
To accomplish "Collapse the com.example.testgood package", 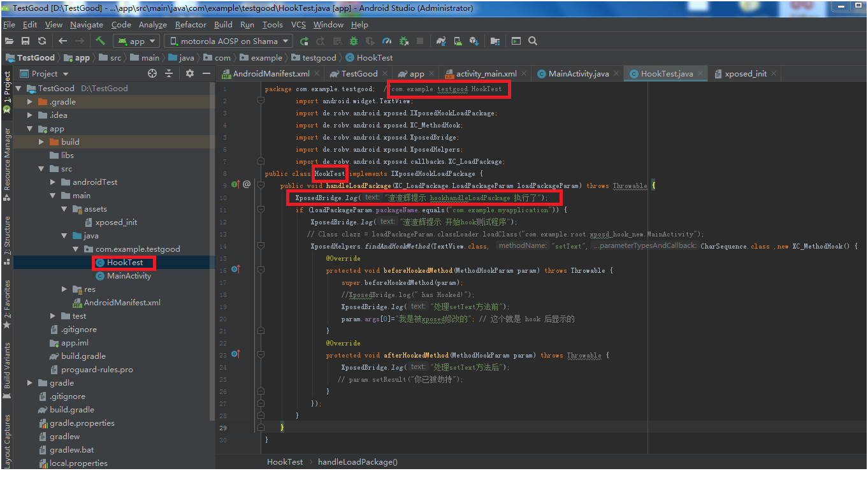I will coord(76,249).
